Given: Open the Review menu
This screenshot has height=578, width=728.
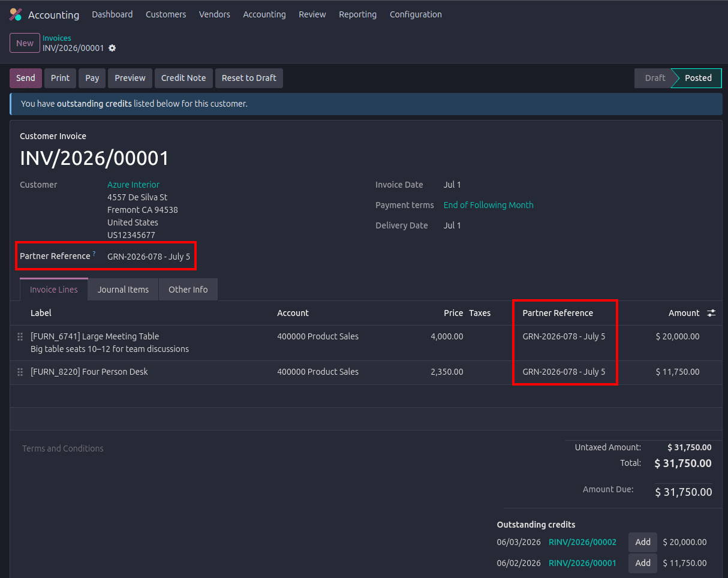Looking at the screenshot, I should [x=312, y=14].
